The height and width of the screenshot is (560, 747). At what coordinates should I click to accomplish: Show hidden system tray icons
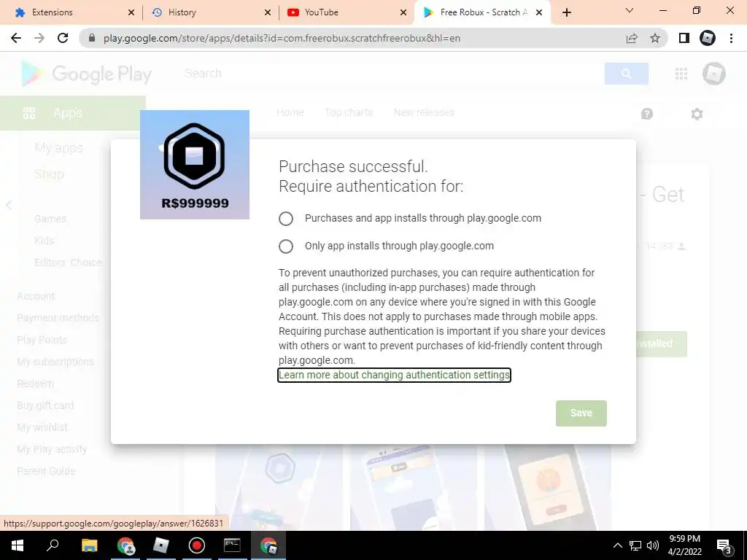(x=617, y=545)
